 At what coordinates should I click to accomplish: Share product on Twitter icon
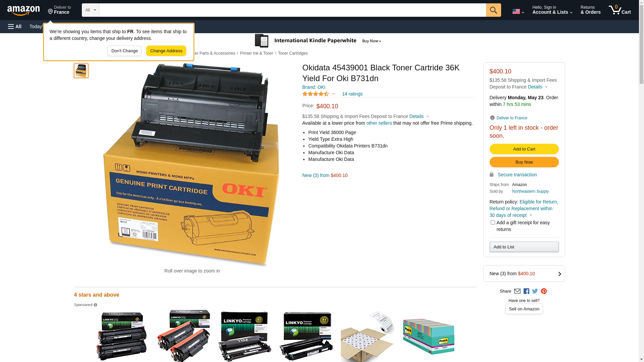[535, 291]
